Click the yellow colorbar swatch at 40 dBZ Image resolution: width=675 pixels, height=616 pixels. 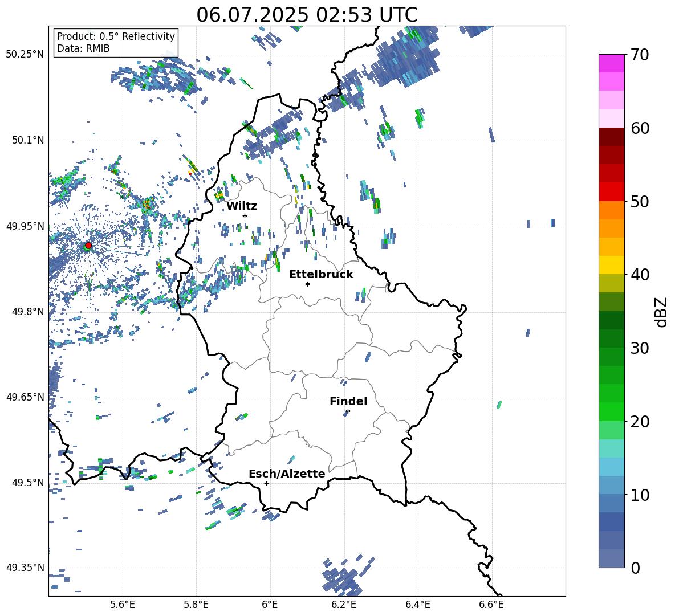click(611, 265)
